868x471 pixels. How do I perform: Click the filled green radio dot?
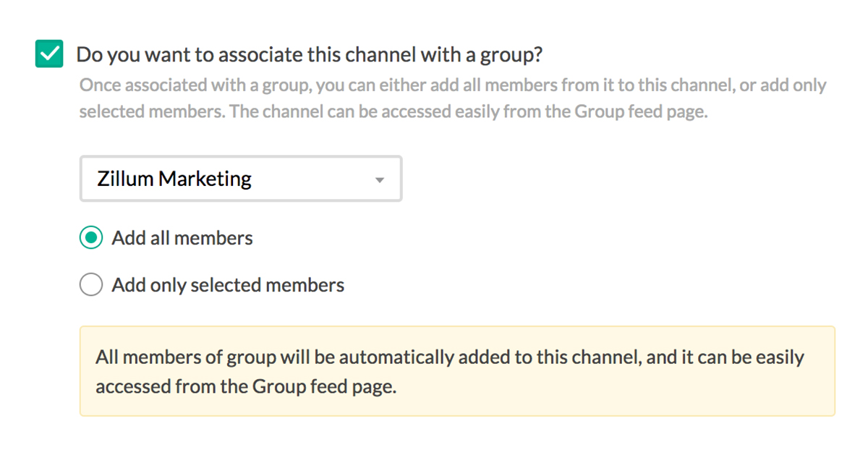(x=91, y=238)
